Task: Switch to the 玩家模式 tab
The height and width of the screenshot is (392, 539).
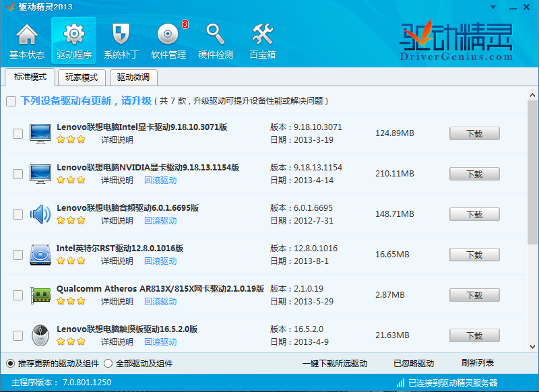Action: [82, 77]
